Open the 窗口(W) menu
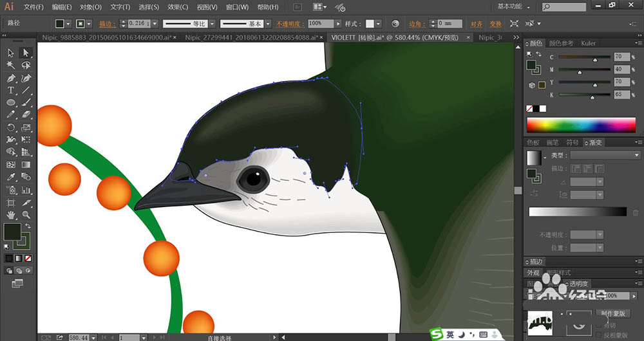644x341 pixels. [x=238, y=7]
